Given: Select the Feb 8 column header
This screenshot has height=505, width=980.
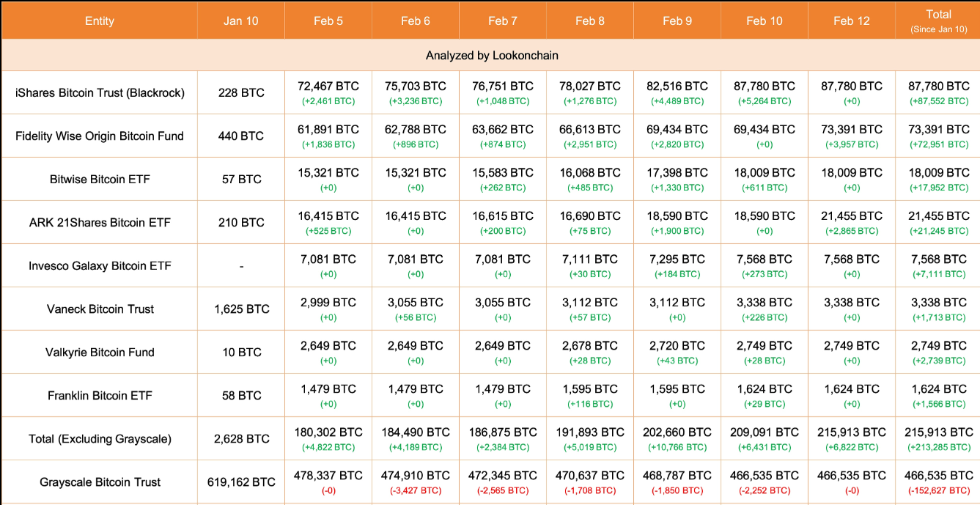Looking at the screenshot, I should 589,21.
